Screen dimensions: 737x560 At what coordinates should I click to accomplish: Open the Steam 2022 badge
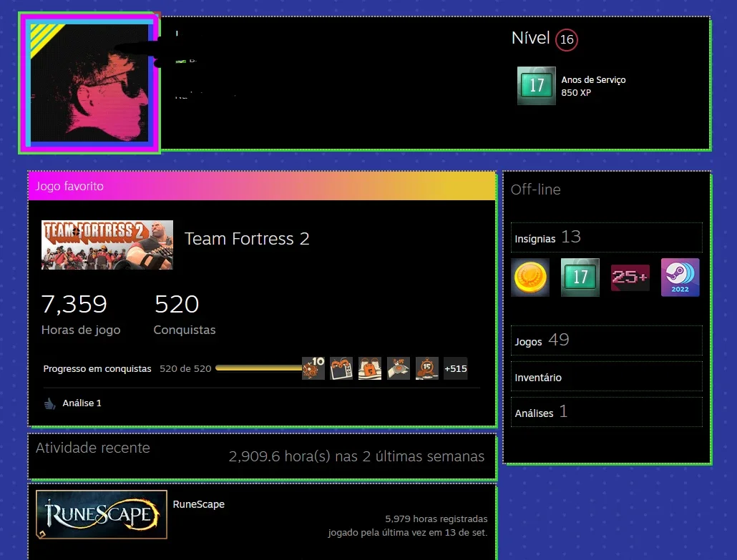tap(680, 277)
